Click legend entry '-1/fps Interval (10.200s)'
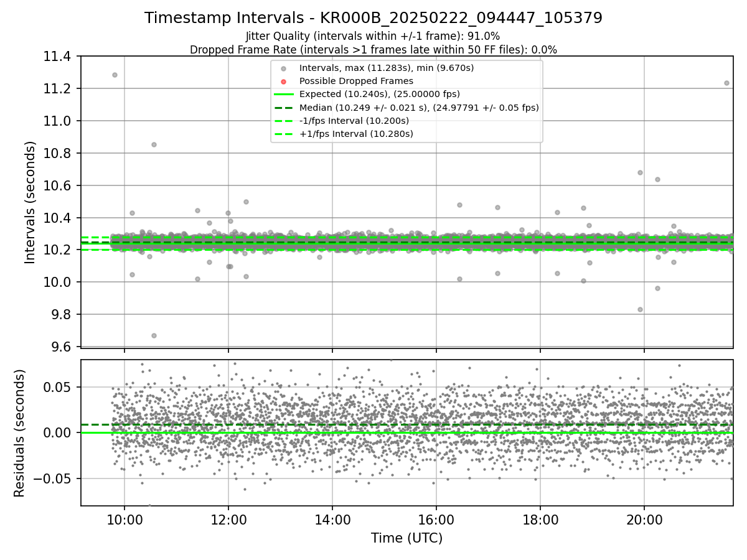The width and height of the screenshot is (747, 560). 355,121
